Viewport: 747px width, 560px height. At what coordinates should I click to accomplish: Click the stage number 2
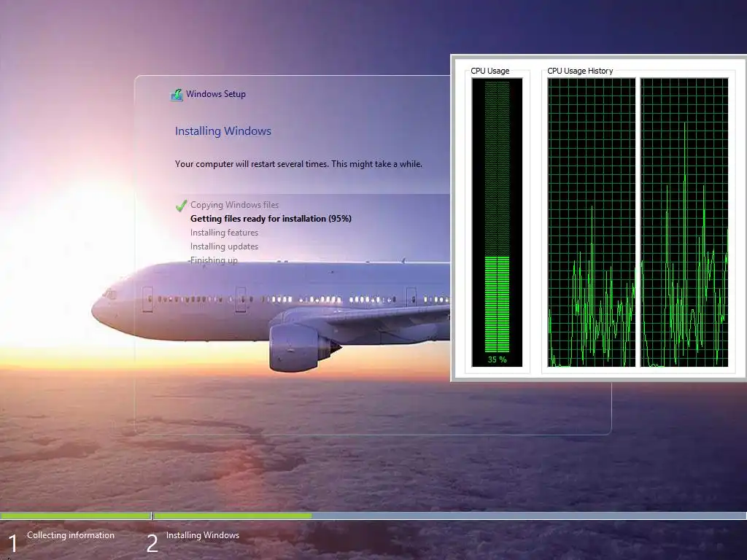[152, 544]
